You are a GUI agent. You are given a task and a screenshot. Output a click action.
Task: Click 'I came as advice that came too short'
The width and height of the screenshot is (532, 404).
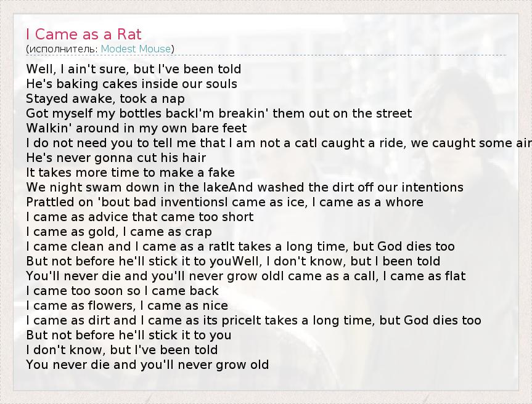140,217
